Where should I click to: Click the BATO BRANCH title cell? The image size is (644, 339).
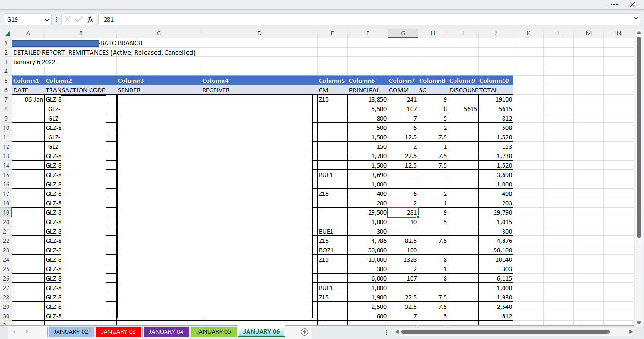(x=121, y=43)
